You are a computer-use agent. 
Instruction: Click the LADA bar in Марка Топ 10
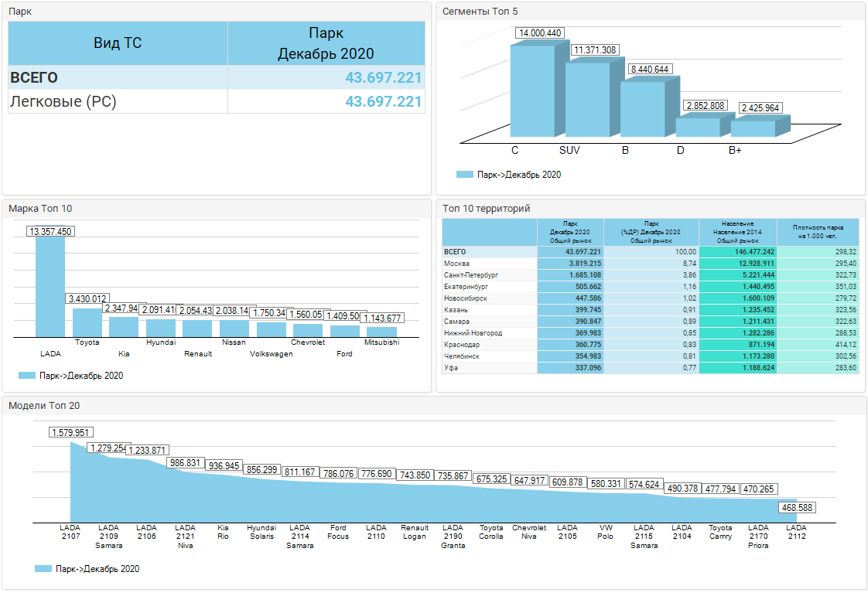(x=50, y=286)
